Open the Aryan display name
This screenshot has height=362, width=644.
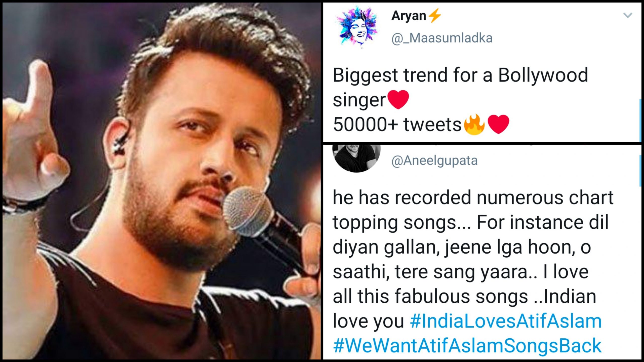pyautogui.click(x=409, y=16)
